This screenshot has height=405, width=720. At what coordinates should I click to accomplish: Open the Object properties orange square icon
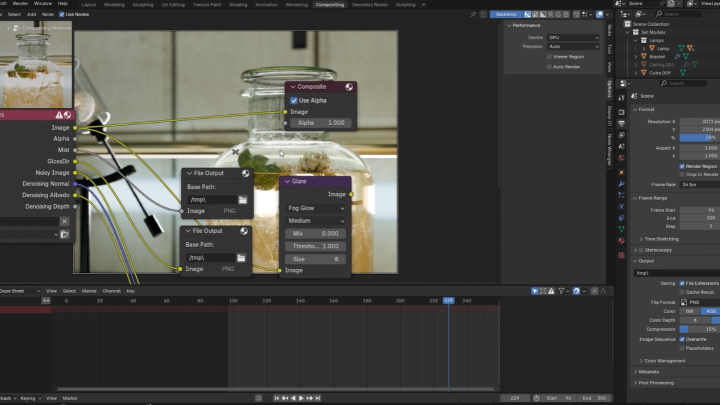[x=621, y=172]
